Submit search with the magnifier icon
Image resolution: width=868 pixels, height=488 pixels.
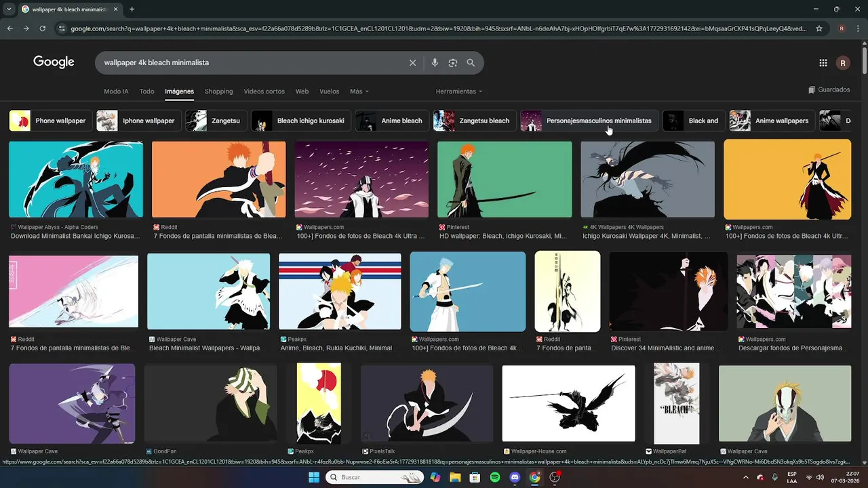tap(471, 62)
